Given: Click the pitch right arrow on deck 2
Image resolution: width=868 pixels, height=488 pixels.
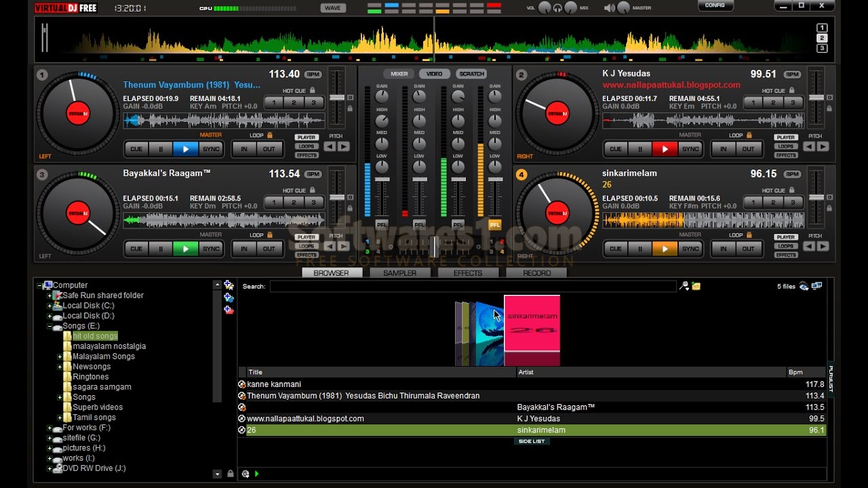Looking at the screenshot, I should click(823, 146).
